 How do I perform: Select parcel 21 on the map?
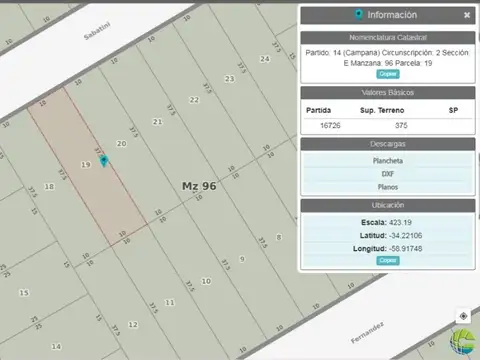157,122
